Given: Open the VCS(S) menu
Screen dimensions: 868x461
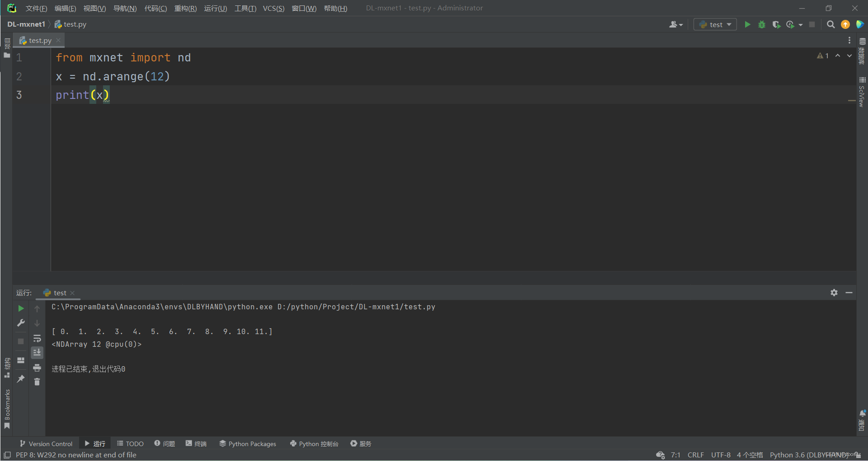Looking at the screenshot, I should pos(274,8).
